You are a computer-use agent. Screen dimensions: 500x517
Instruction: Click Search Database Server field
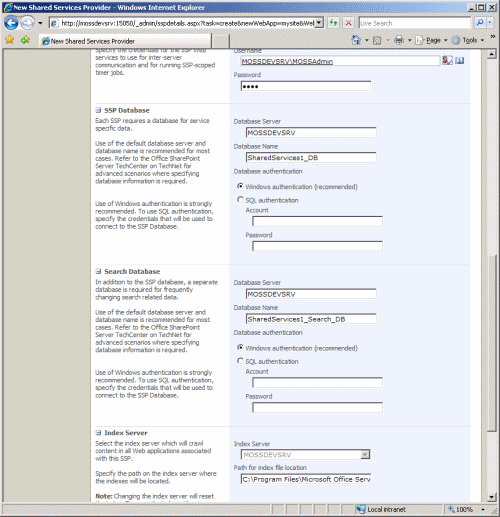[x=311, y=294]
